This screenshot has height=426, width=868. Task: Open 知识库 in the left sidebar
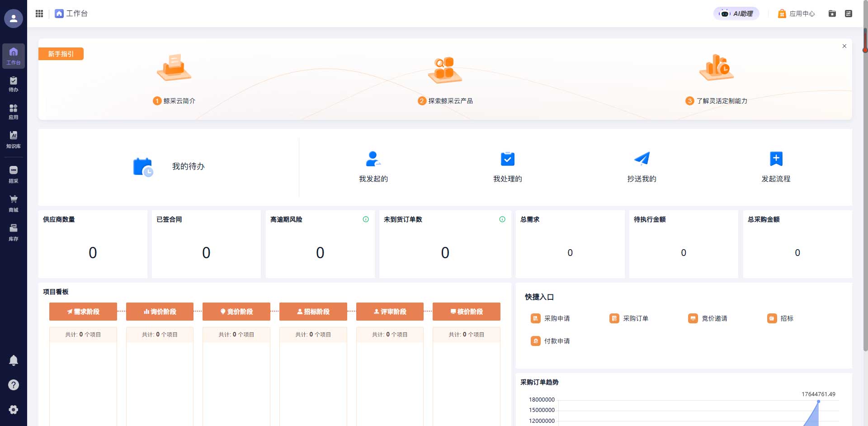[x=14, y=139]
